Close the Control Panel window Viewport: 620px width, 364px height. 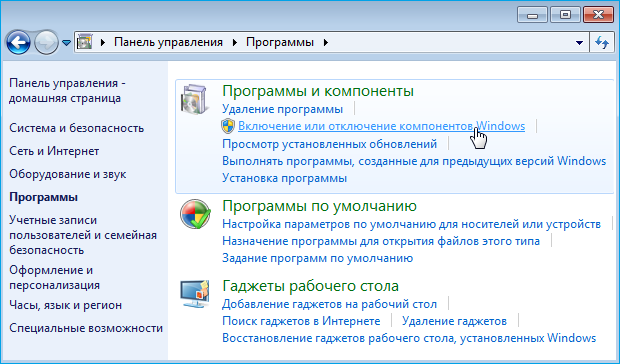(x=598, y=15)
